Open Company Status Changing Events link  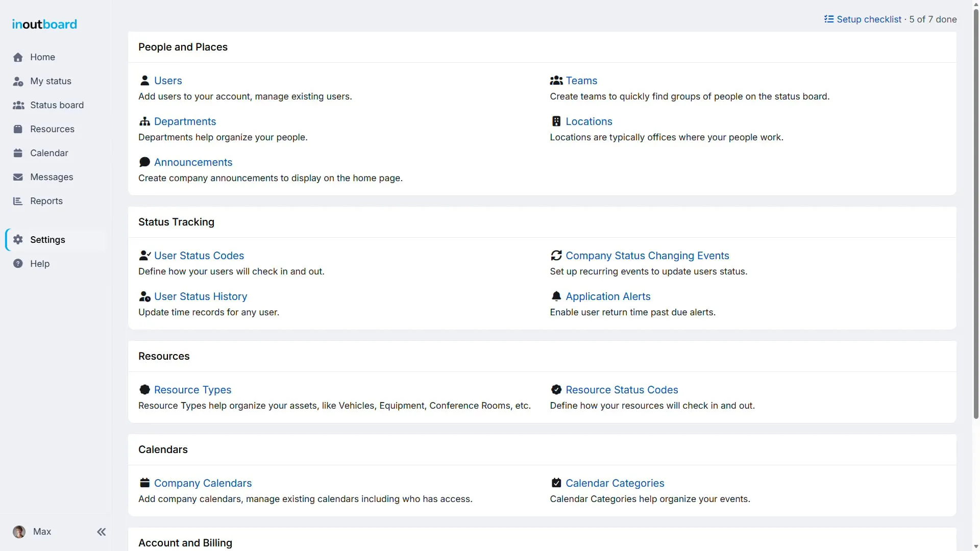[647, 256]
